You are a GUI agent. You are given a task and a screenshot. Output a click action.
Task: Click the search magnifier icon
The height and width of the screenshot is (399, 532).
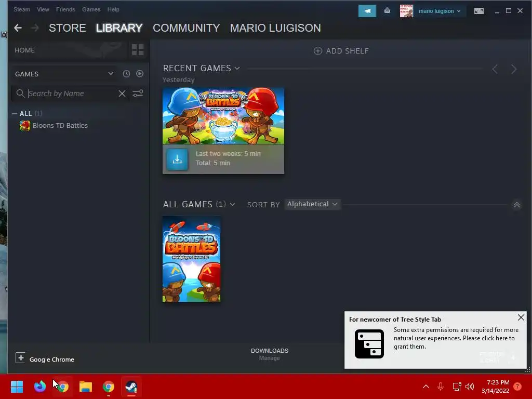[20, 94]
